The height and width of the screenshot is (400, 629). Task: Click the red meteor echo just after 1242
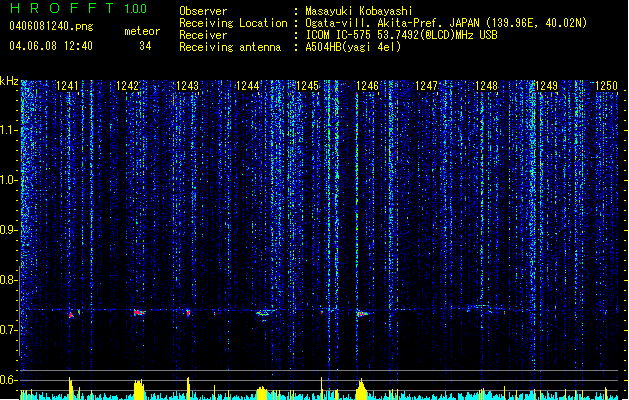tap(139, 312)
